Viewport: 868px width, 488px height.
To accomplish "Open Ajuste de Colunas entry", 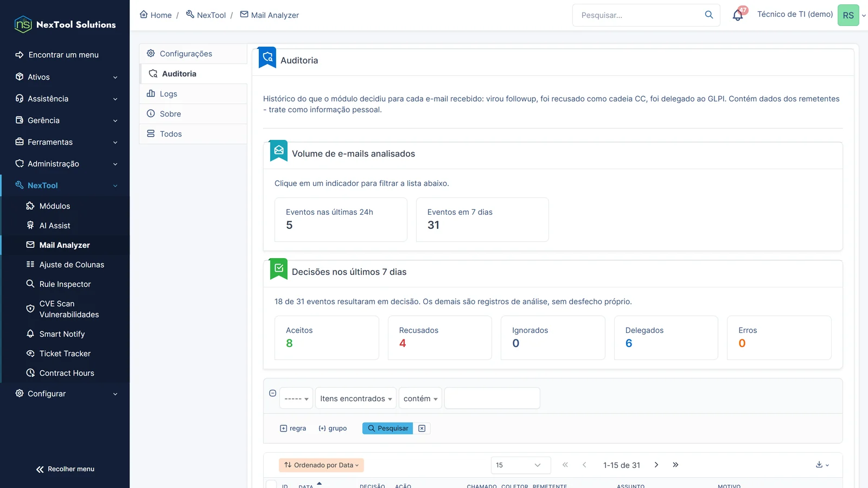I will coord(65,265).
